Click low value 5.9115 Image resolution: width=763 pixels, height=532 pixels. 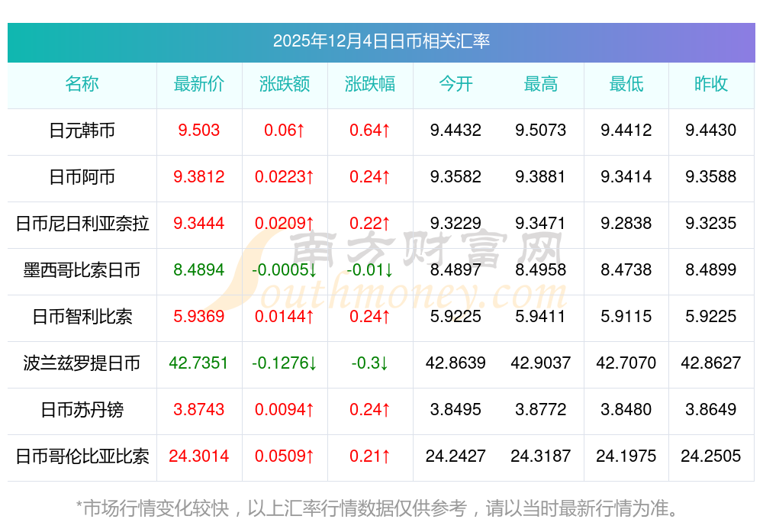626,317
